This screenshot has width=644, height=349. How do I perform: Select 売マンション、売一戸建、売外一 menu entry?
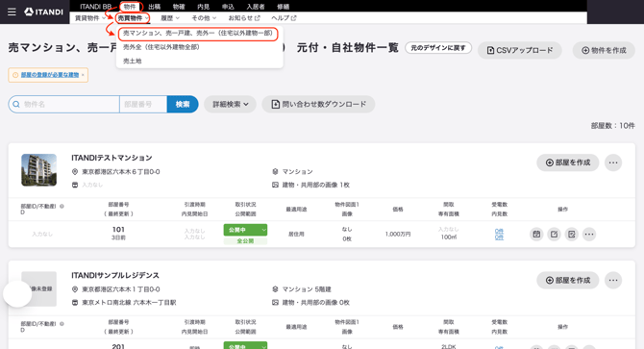(198, 34)
